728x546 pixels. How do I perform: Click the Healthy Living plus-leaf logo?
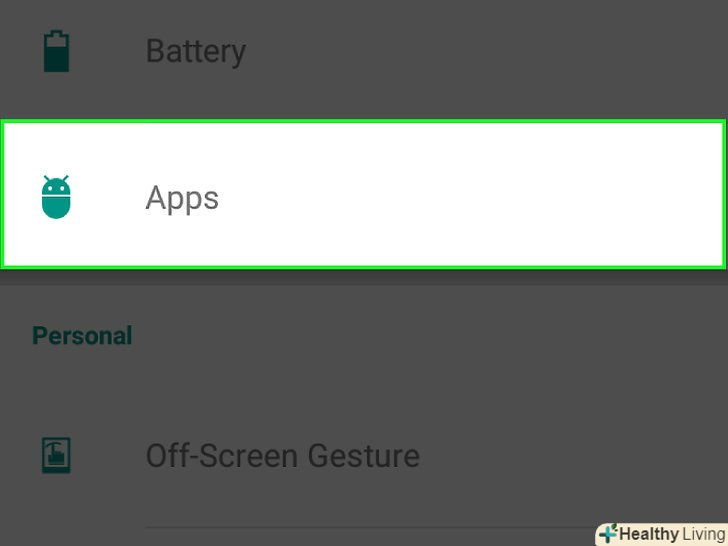coord(608,533)
